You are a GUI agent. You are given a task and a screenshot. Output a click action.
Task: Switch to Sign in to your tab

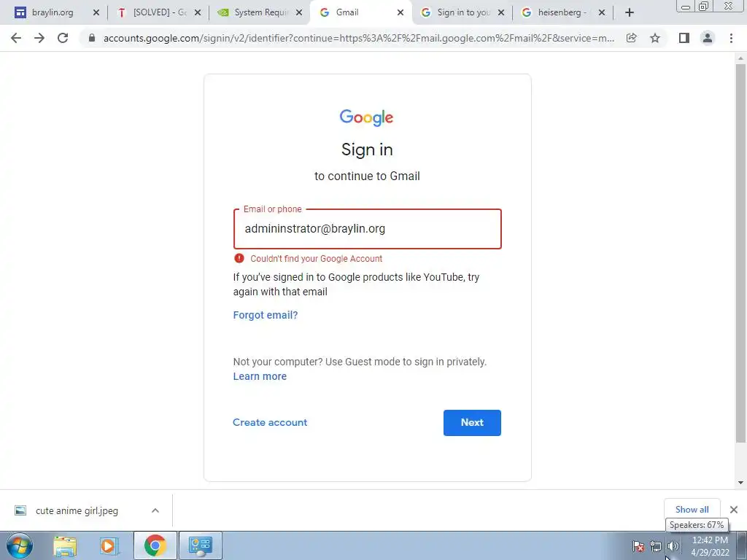(463, 12)
